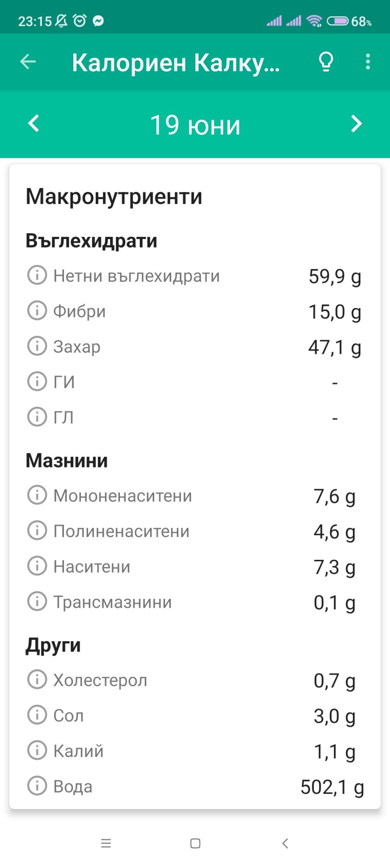Show info for Нетни въглехидрати
The height and width of the screenshot is (868, 390).
click(37, 275)
